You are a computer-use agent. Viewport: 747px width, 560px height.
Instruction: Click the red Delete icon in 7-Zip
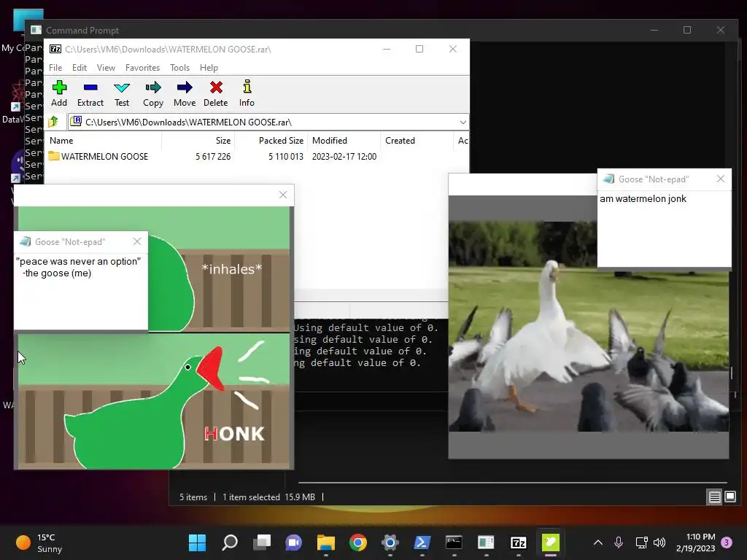pos(216,93)
